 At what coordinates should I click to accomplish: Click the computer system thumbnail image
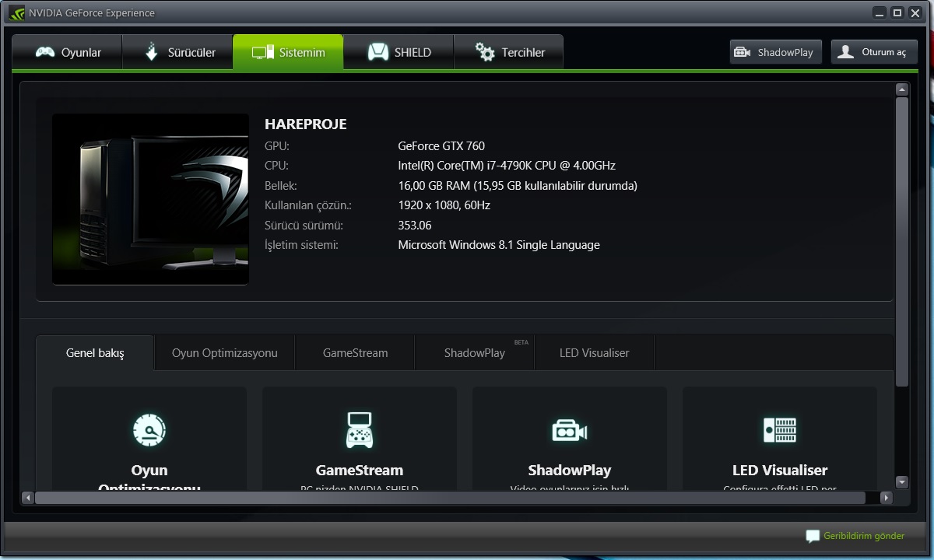(x=150, y=199)
